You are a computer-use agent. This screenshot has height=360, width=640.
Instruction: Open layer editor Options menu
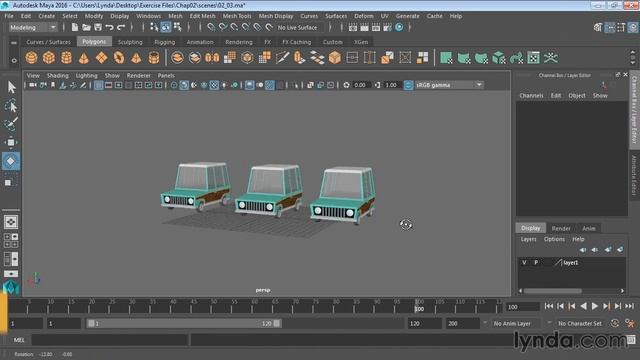coord(554,239)
